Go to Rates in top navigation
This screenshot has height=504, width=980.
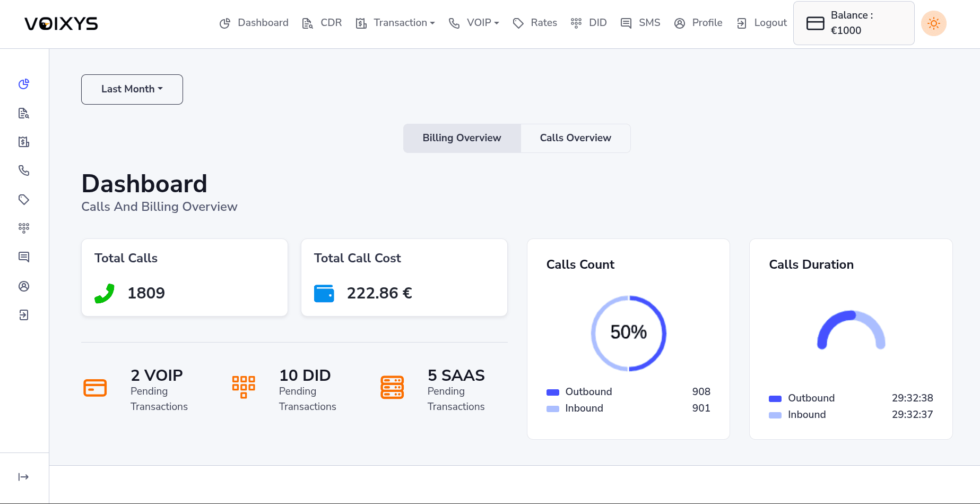pos(535,23)
